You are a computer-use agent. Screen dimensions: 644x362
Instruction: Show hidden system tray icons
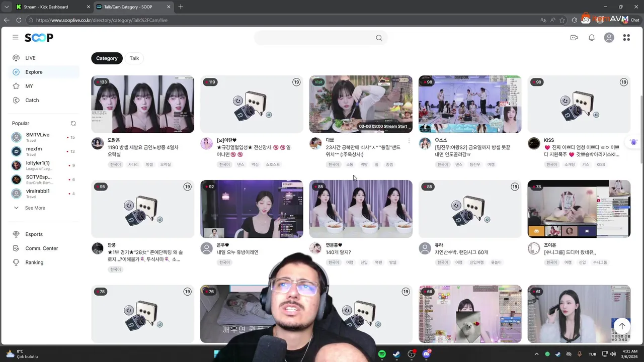(536, 354)
